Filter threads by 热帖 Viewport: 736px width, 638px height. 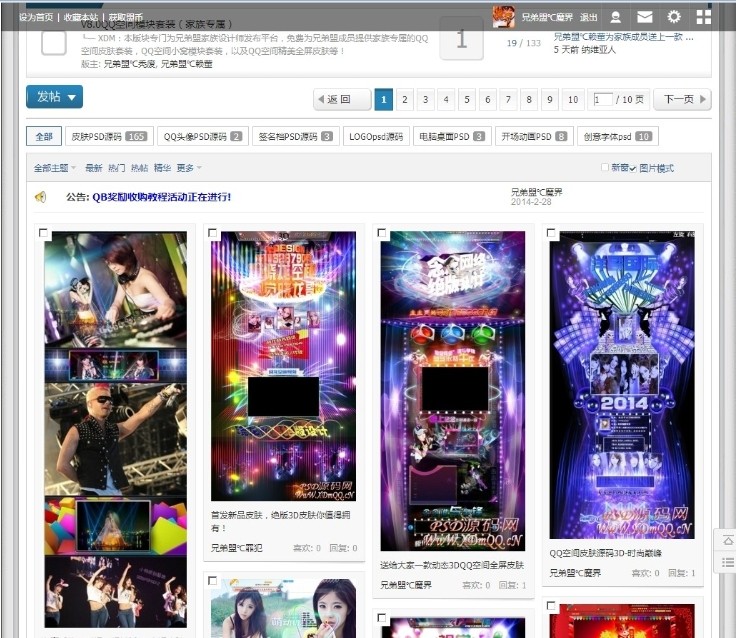[x=139, y=168]
